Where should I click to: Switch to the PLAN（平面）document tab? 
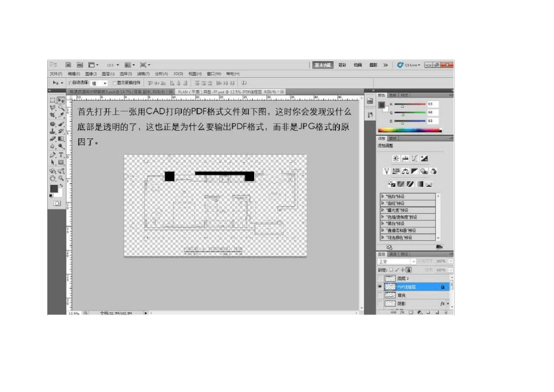[x=230, y=92]
